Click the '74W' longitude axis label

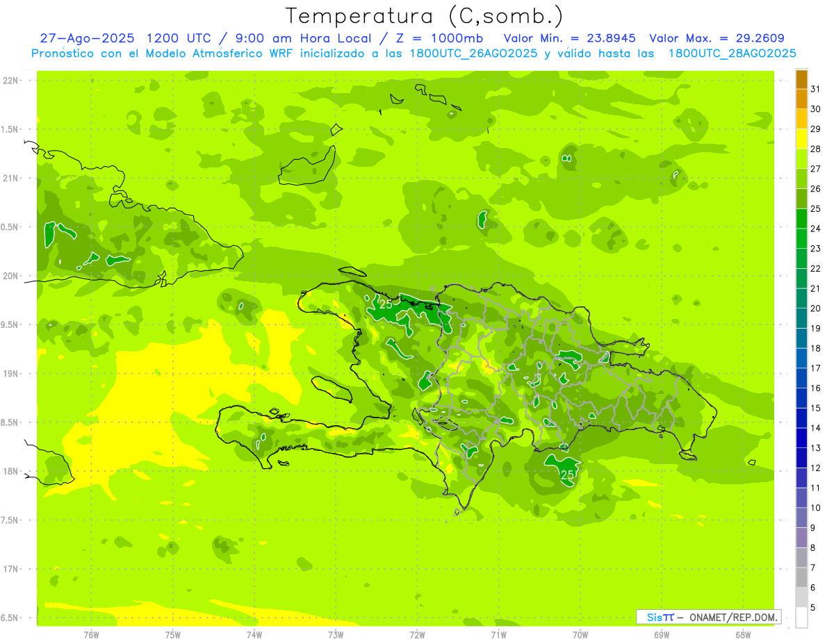click(254, 634)
